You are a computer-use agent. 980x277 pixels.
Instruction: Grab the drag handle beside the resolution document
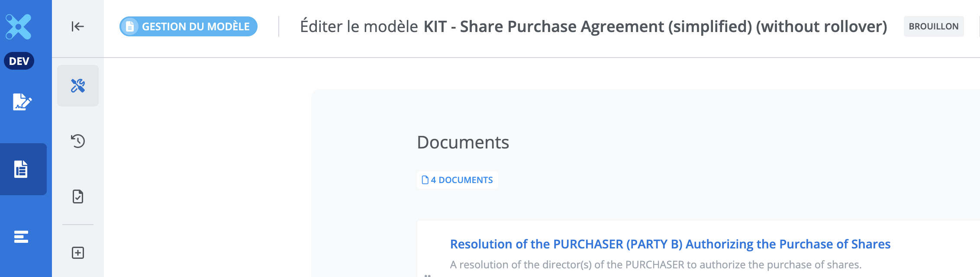coord(427,275)
